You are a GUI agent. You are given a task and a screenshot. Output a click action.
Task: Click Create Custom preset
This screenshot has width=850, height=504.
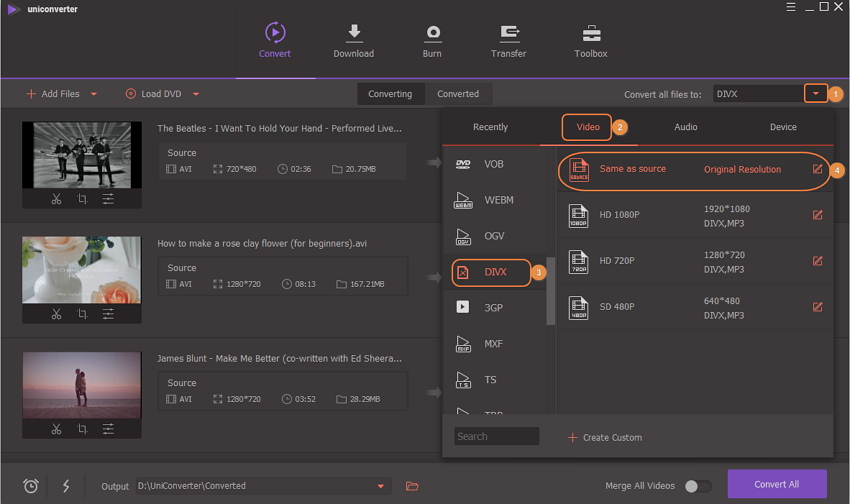click(x=604, y=437)
